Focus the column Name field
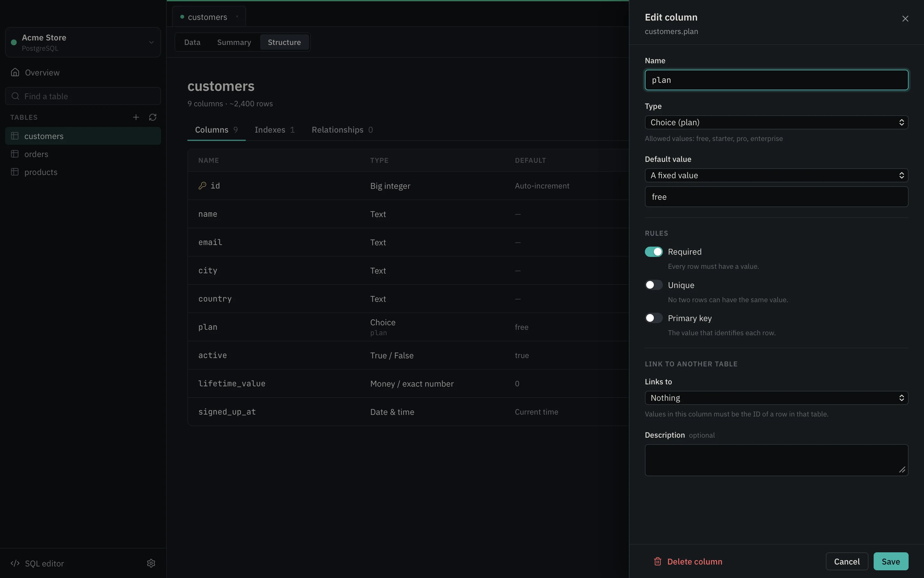This screenshot has width=924, height=578. (776, 80)
